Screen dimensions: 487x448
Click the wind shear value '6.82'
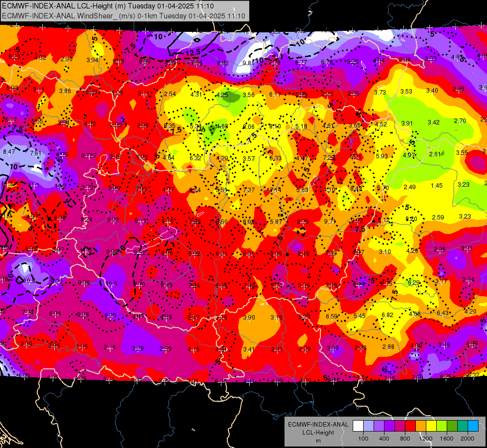388,315
